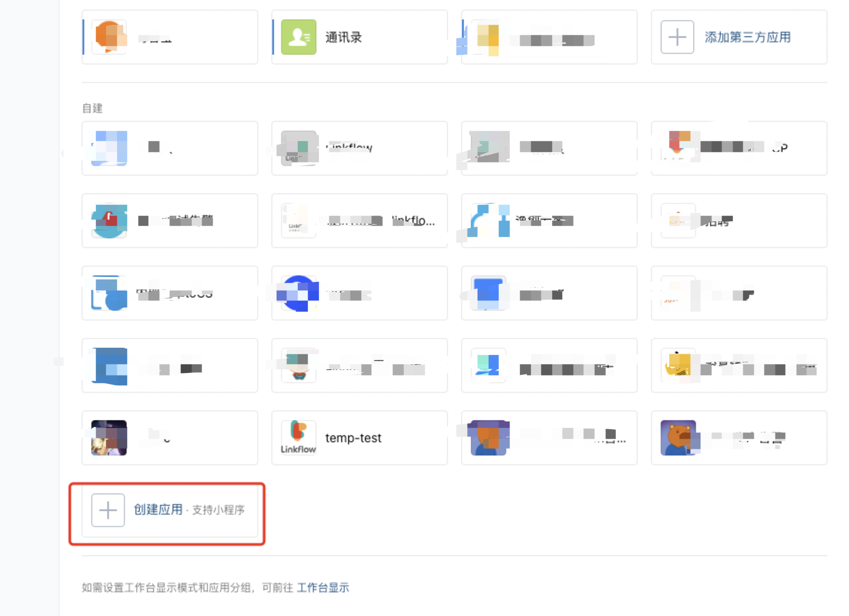Open the orange chat-bubble app icon
This screenshot has width=849, height=616.
tap(109, 37)
